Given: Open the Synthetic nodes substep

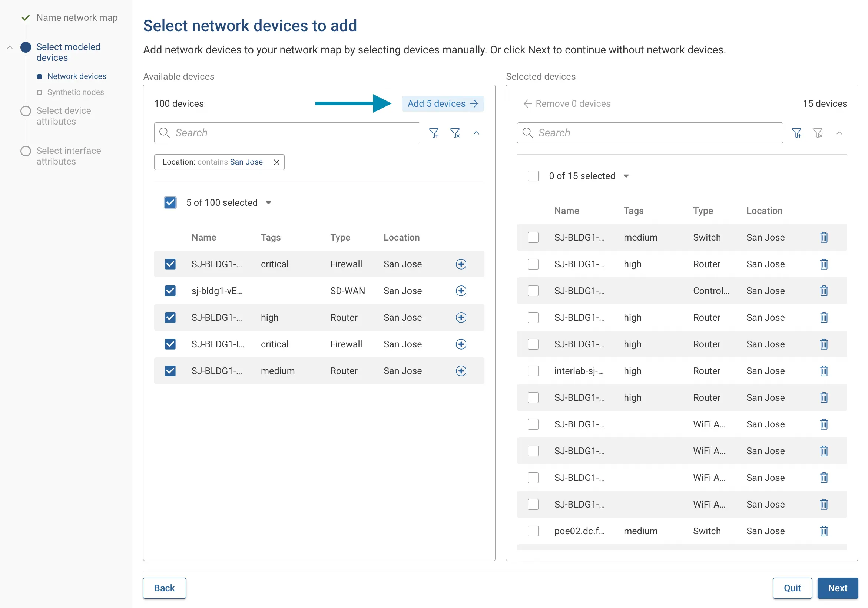Looking at the screenshot, I should pyautogui.click(x=76, y=92).
